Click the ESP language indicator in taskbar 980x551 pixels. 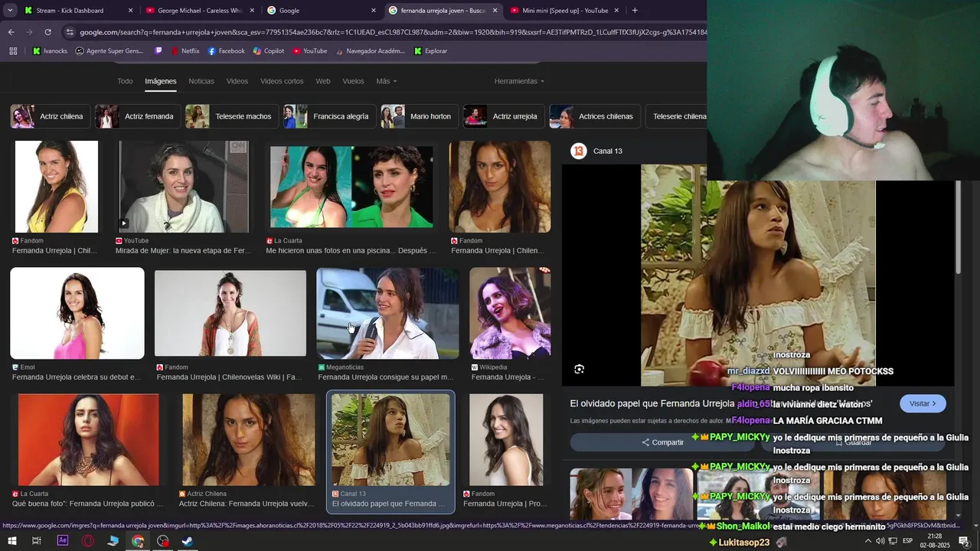pos(907,541)
